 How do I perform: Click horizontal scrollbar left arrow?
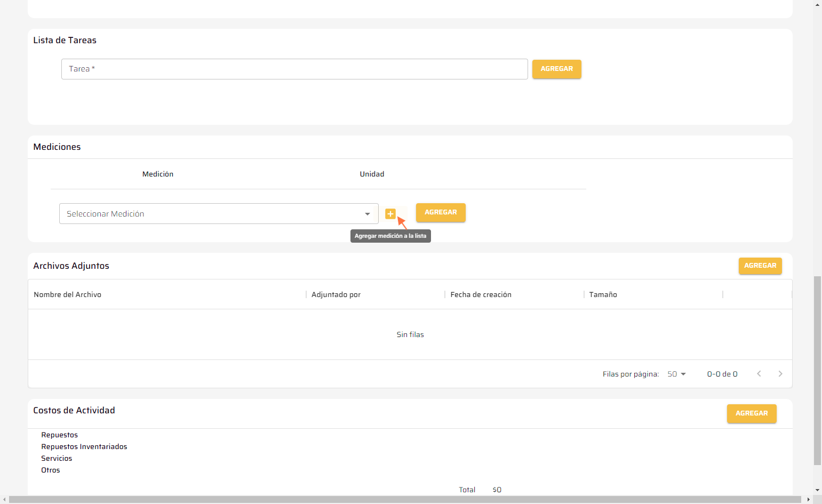(4, 500)
